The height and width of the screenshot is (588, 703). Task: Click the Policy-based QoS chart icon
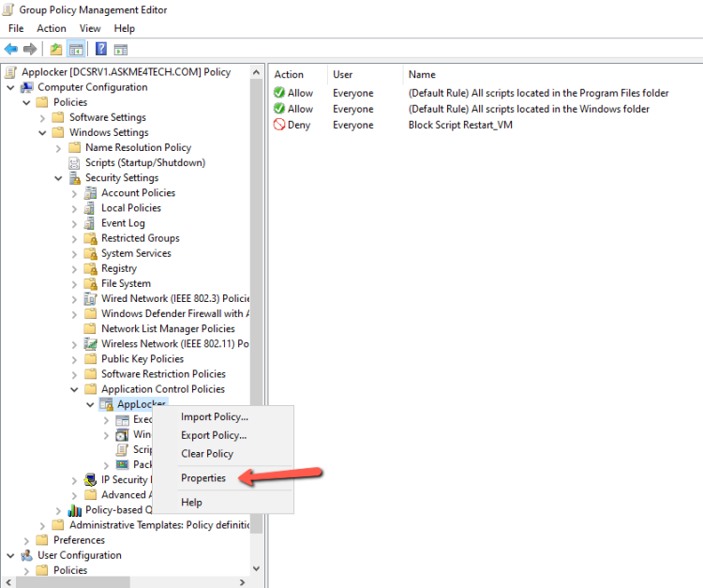point(75,510)
